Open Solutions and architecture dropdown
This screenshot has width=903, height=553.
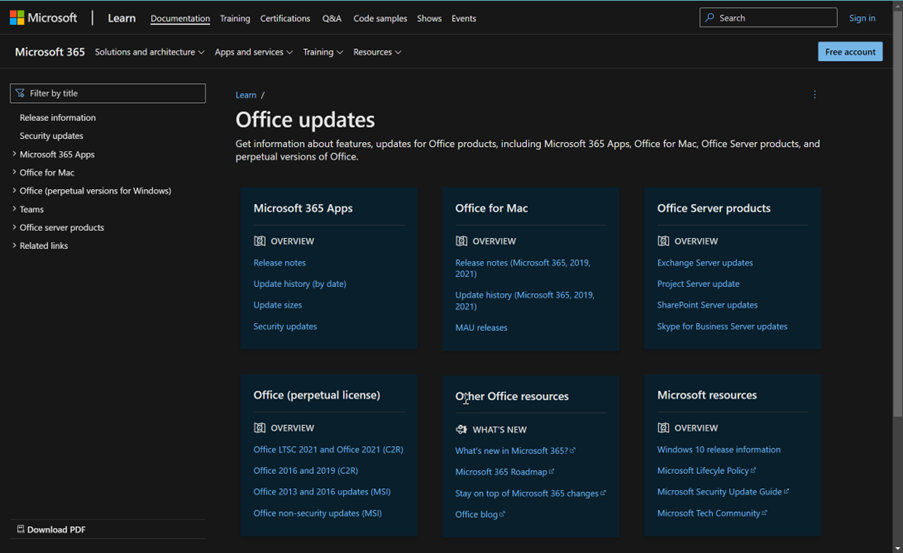(x=150, y=52)
